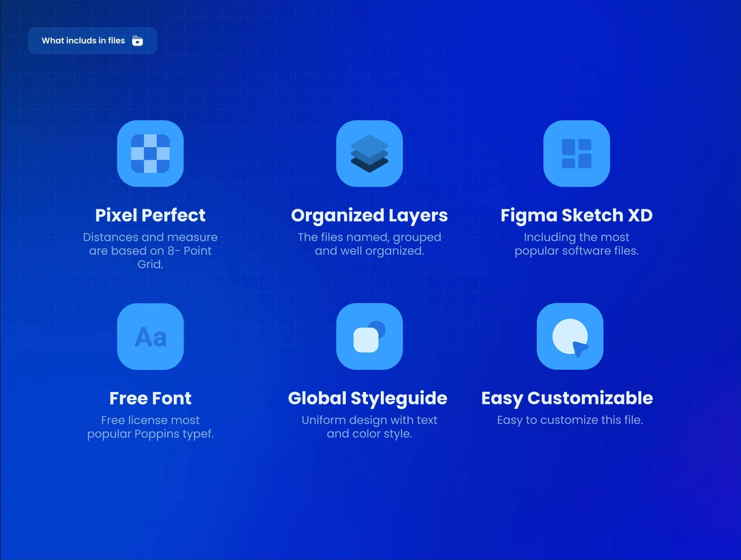The width and height of the screenshot is (741, 560).
Task: Click the Easy Customizable heading
Action: tap(567, 398)
